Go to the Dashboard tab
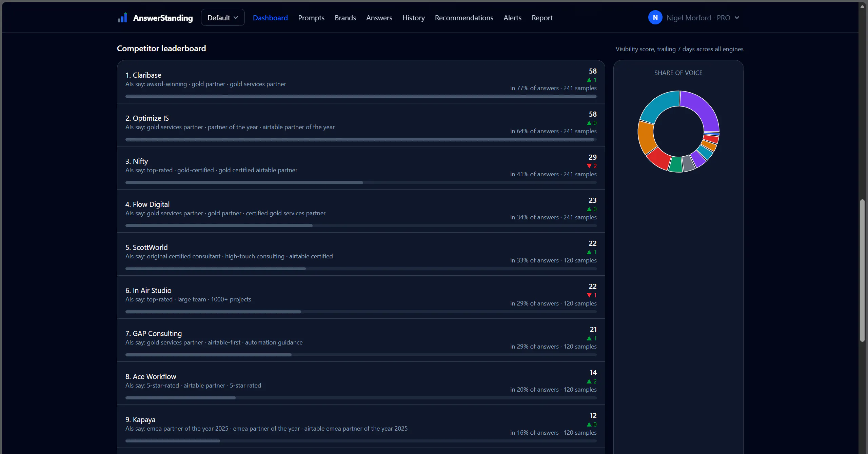 click(x=270, y=18)
